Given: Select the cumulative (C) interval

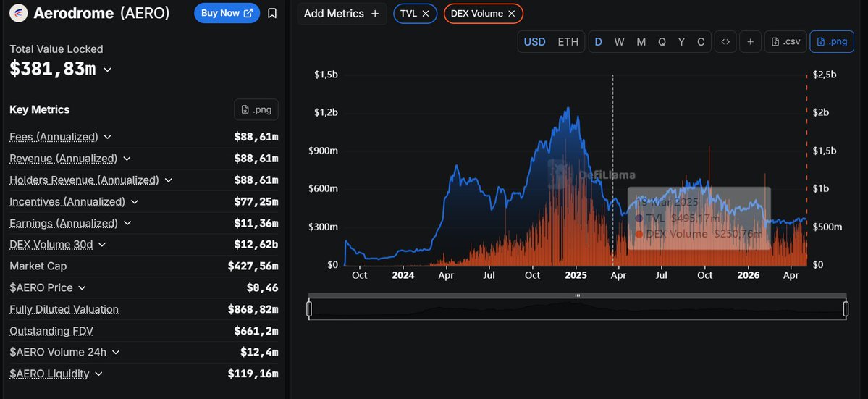Looking at the screenshot, I should click(701, 42).
